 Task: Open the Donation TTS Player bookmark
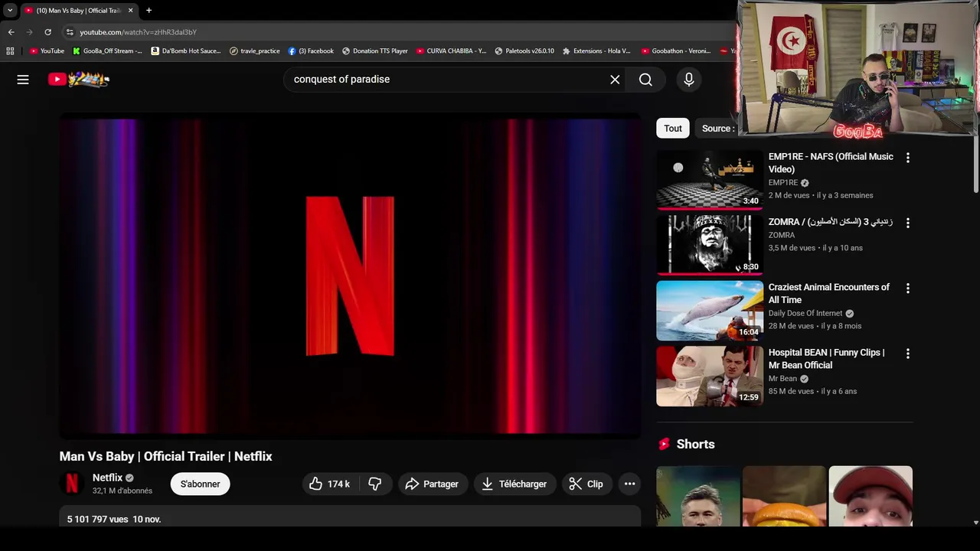[374, 51]
